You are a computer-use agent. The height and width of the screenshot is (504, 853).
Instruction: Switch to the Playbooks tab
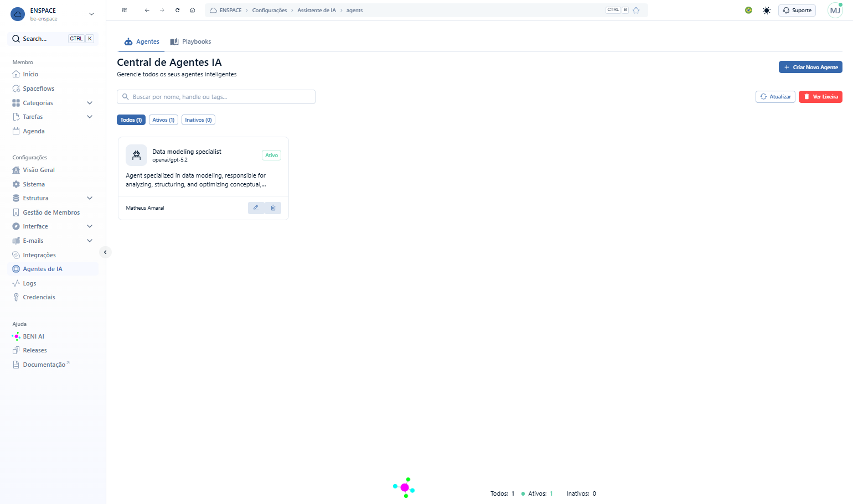click(190, 41)
